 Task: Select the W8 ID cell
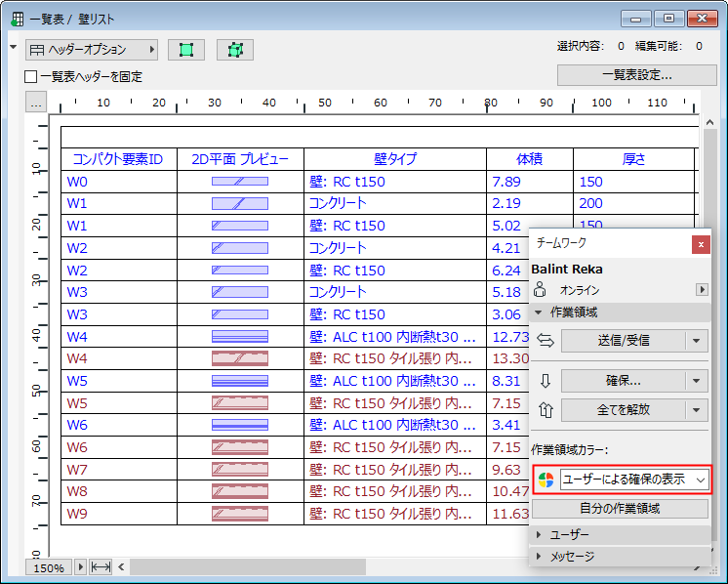tap(119, 491)
